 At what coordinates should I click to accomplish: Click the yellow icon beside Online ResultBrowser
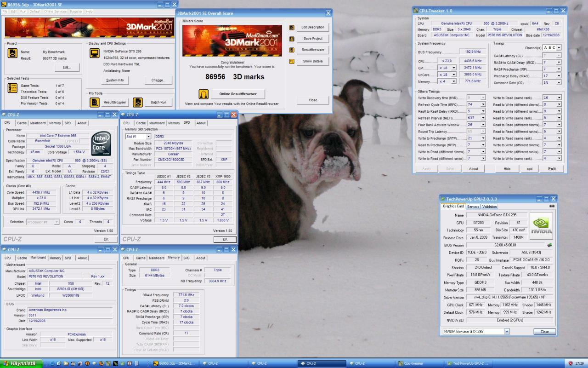tap(203, 94)
